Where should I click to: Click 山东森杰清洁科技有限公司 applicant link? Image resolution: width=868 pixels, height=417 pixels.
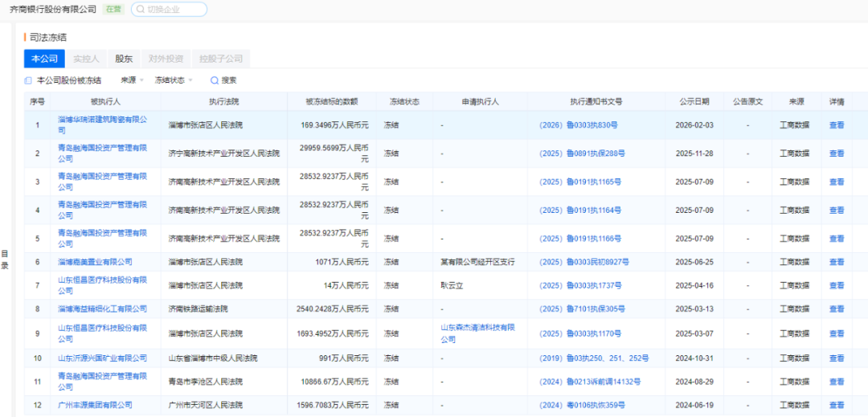477,333
